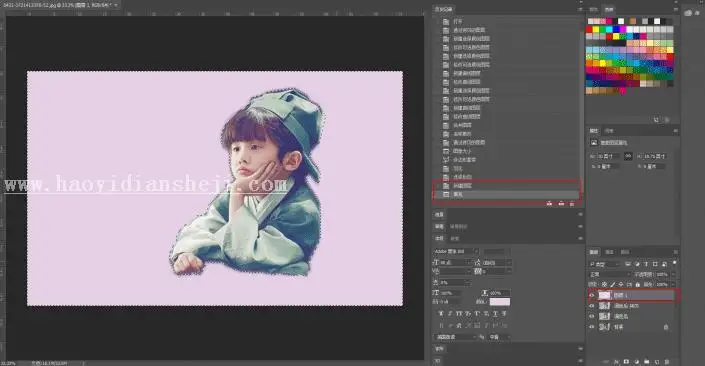Open the Adobe font family dropdown

point(455,251)
